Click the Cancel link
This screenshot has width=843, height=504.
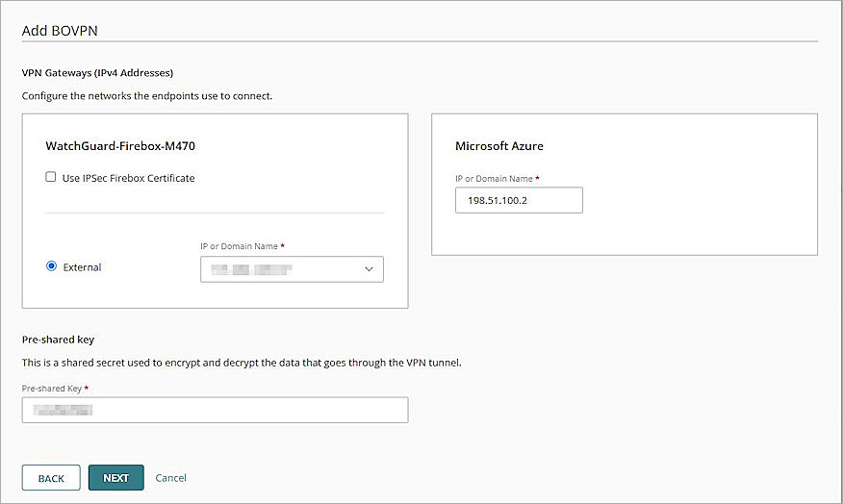click(x=170, y=478)
